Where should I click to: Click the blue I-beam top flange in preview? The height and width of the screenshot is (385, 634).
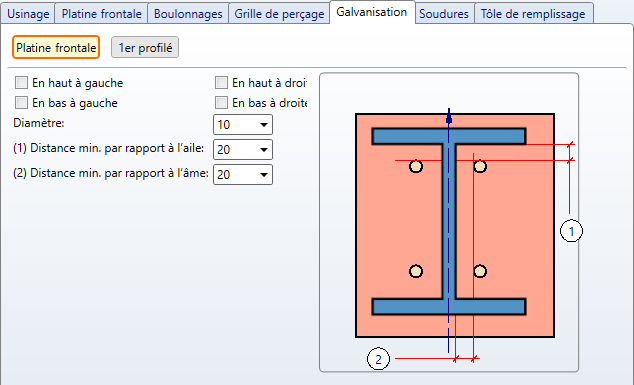pos(449,136)
